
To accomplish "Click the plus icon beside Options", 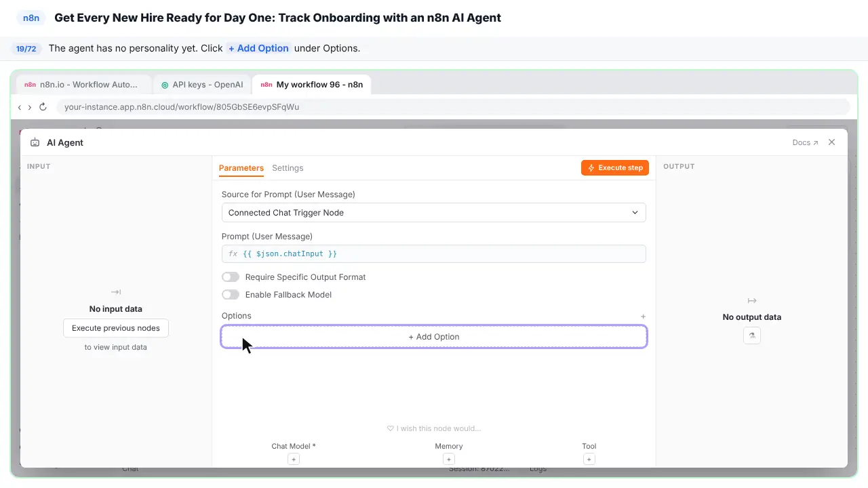I will pos(644,317).
